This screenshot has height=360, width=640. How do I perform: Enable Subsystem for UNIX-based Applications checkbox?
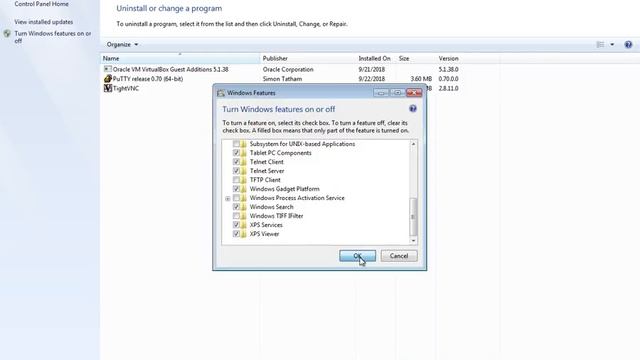click(236, 144)
